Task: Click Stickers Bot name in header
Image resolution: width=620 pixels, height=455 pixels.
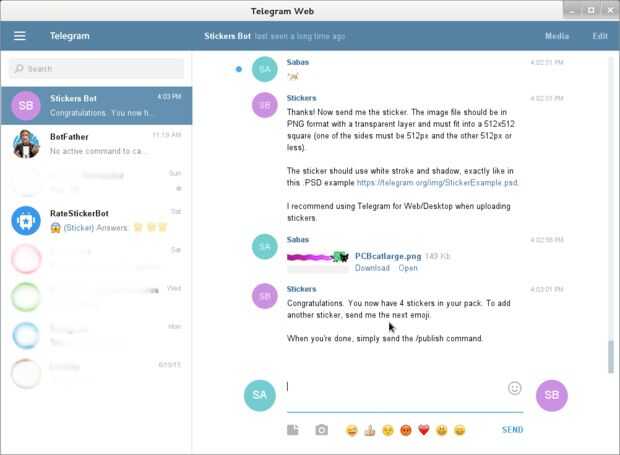Action: pos(227,36)
